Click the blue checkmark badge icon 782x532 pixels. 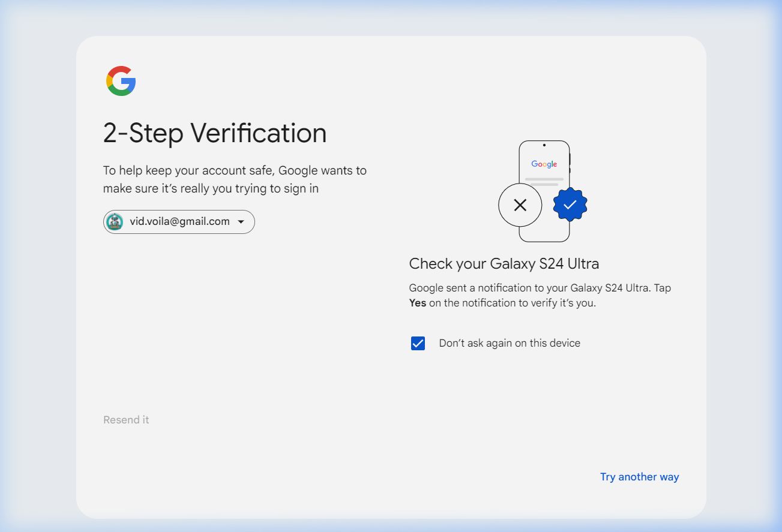point(570,205)
